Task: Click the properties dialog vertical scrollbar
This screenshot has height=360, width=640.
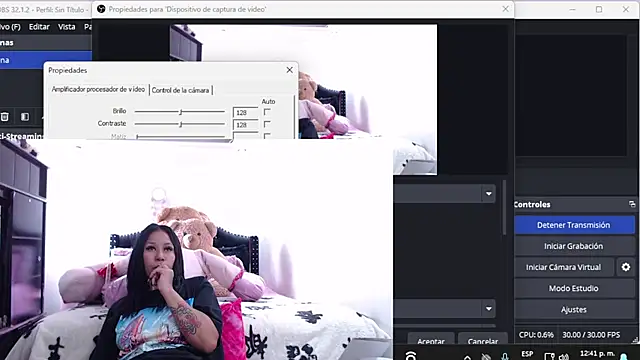Action: (504, 207)
